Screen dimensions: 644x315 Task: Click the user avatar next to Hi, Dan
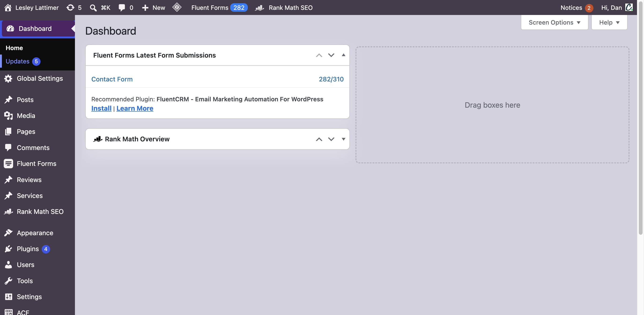point(629,7)
